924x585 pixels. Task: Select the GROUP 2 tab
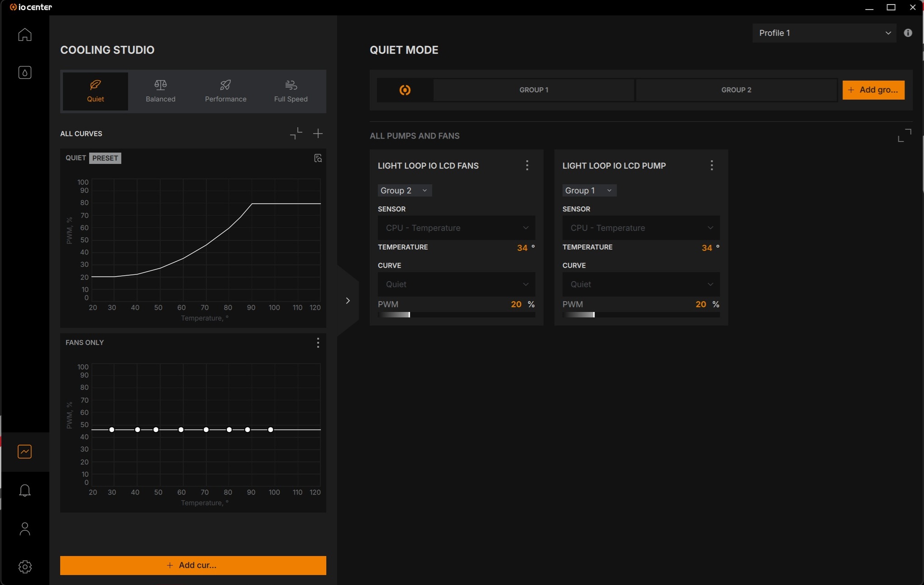click(x=736, y=90)
